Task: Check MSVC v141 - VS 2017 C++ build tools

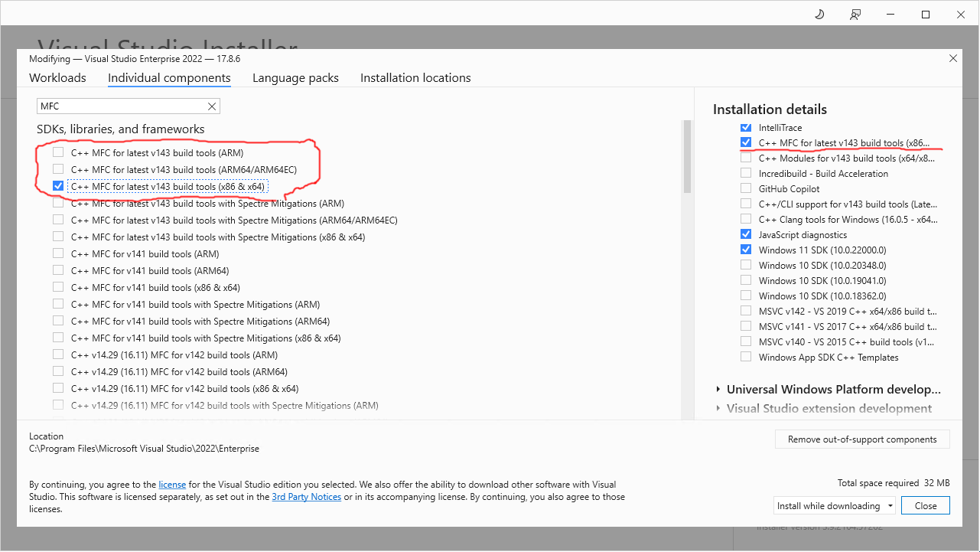Action: pos(746,326)
